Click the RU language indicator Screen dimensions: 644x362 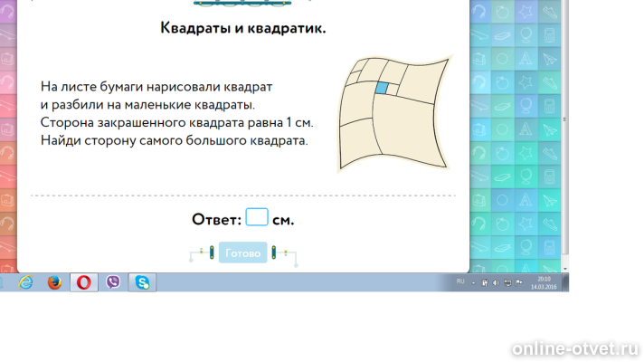click(x=460, y=282)
